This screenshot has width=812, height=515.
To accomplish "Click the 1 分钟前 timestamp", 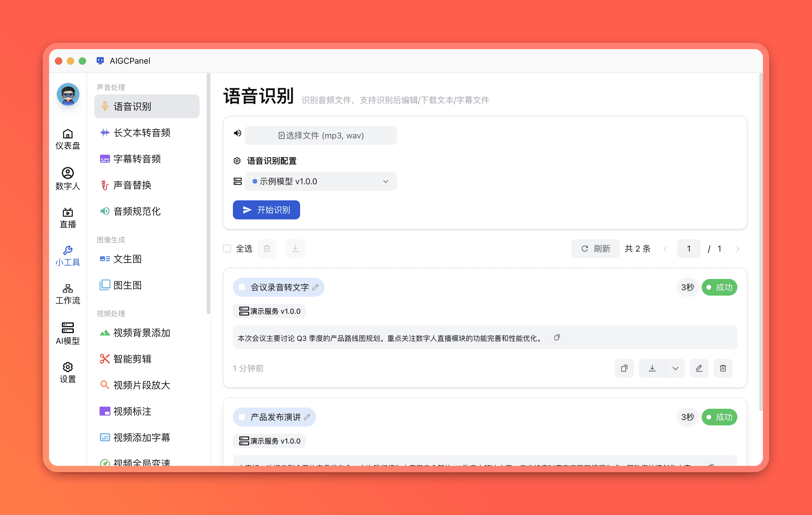I will point(248,368).
